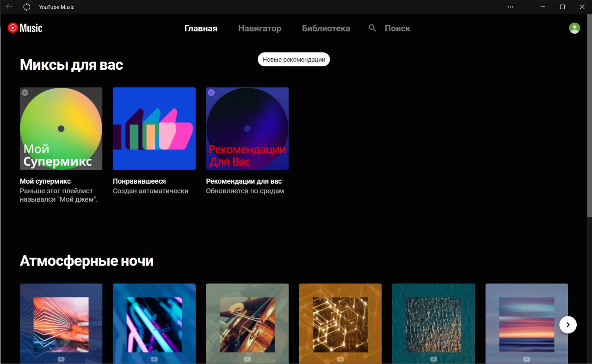Click the Миксы для вас heading
This screenshot has width=592, height=364.
(x=71, y=65)
